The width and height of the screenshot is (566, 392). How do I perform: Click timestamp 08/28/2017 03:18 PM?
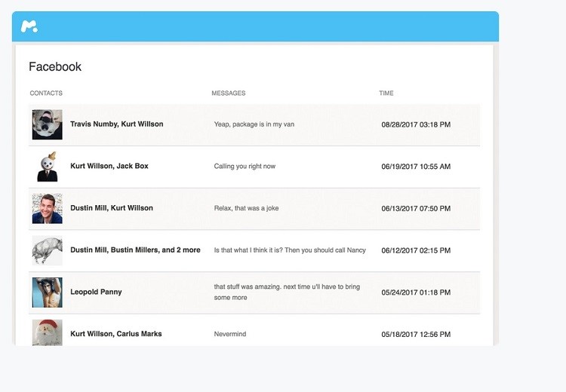[x=416, y=125]
